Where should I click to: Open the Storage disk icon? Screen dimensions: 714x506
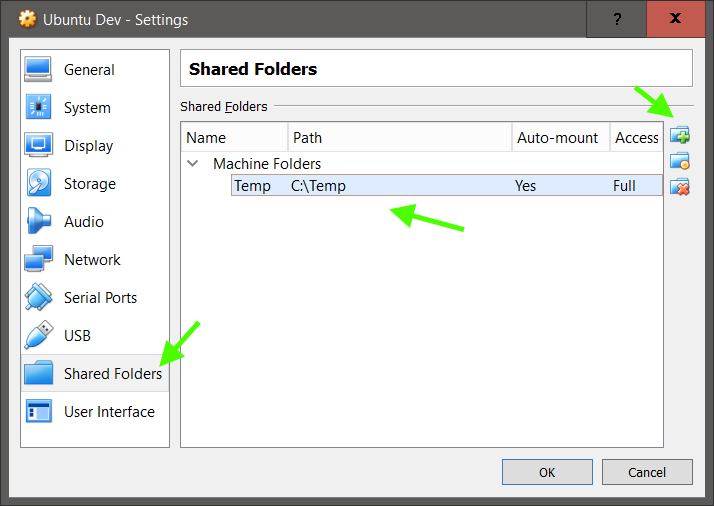coord(38,183)
